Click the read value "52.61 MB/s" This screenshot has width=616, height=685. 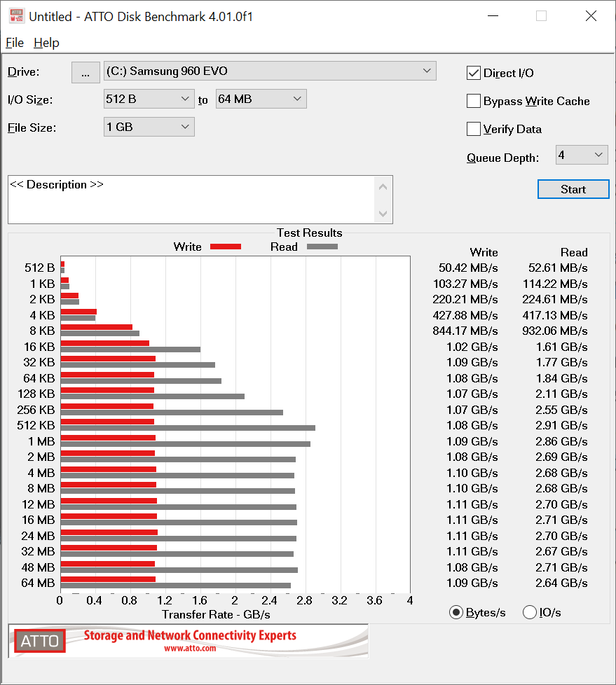(558, 268)
